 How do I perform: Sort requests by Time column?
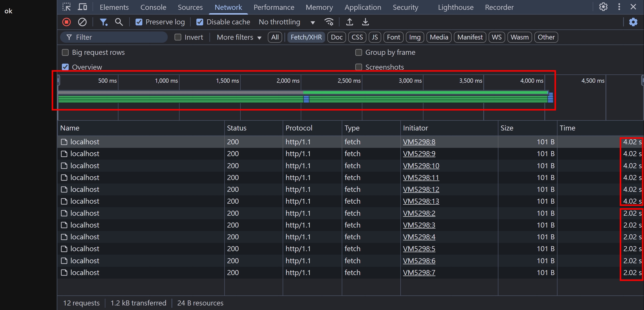600,128
